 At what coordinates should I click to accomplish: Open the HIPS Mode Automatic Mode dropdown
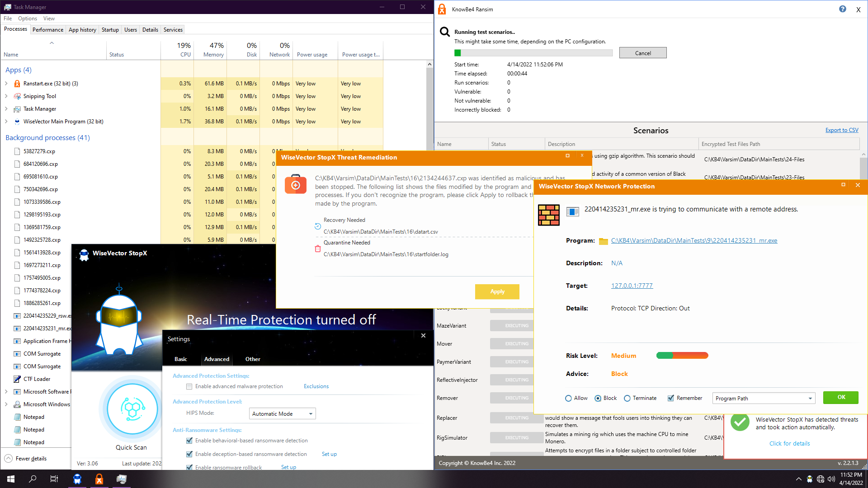pos(282,413)
